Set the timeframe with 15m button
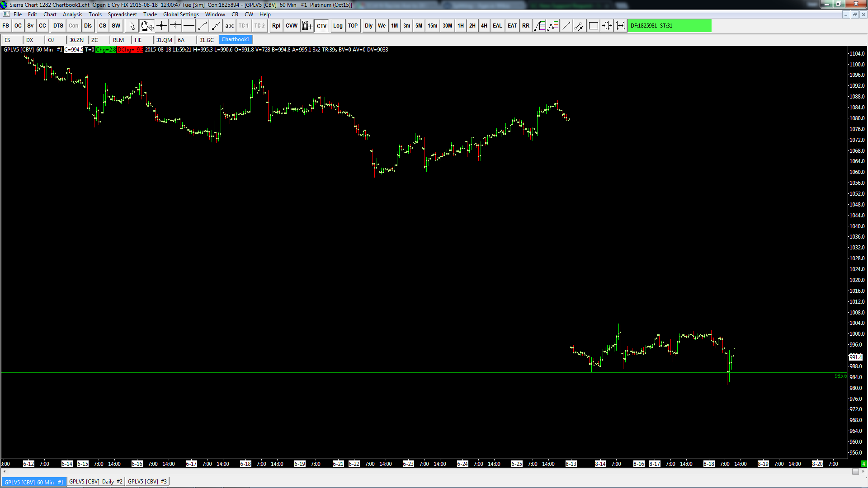 tap(432, 26)
